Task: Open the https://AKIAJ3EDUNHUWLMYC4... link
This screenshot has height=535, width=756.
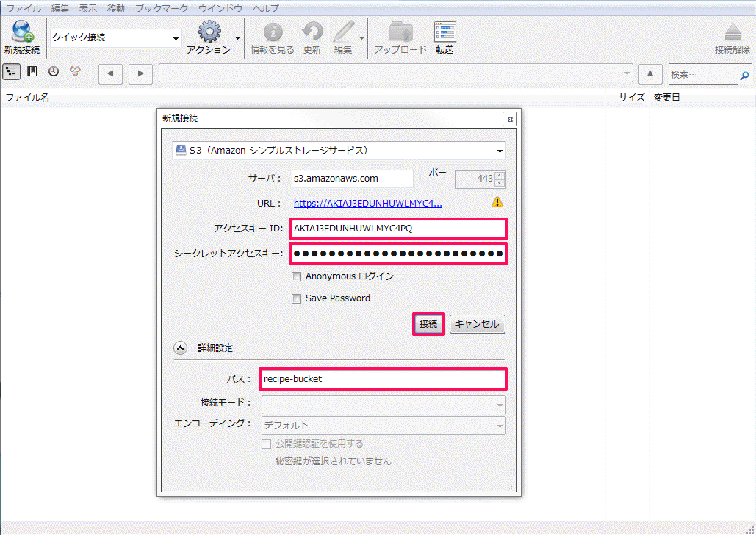Action: pyautogui.click(x=368, y=203)
